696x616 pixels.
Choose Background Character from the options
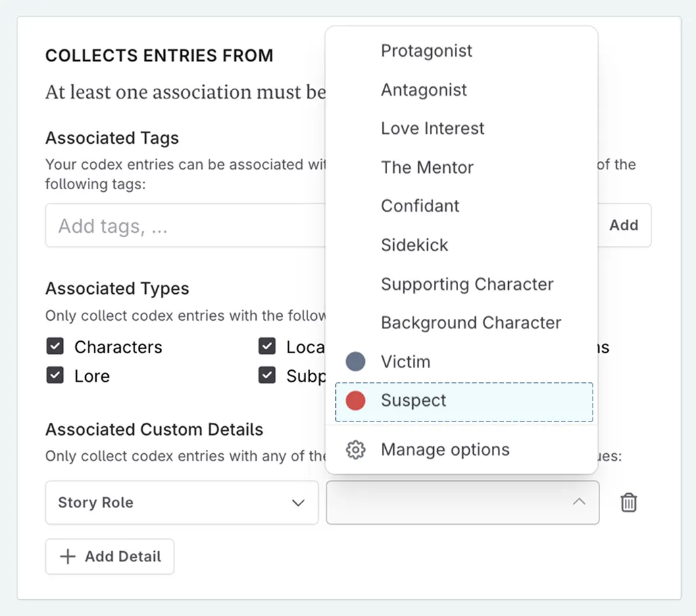(471, 323)
